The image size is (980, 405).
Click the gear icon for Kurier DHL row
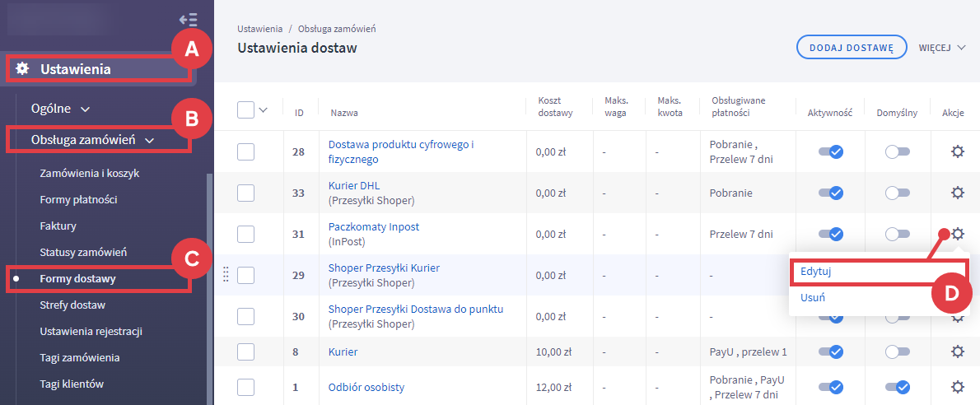pos(957,193)
